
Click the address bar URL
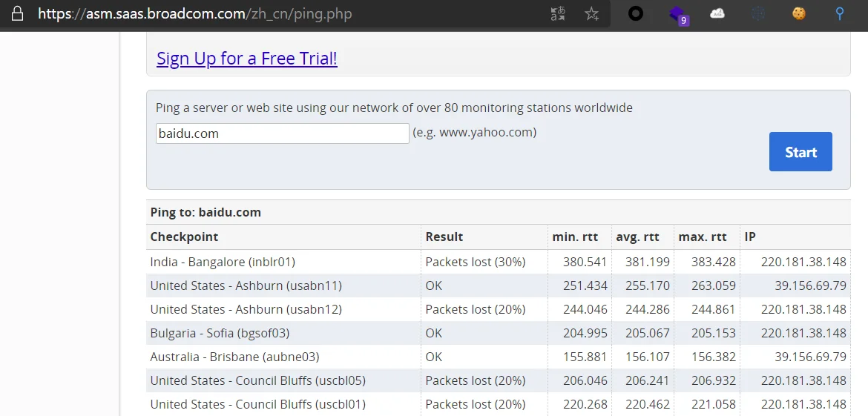pos(195,14)
